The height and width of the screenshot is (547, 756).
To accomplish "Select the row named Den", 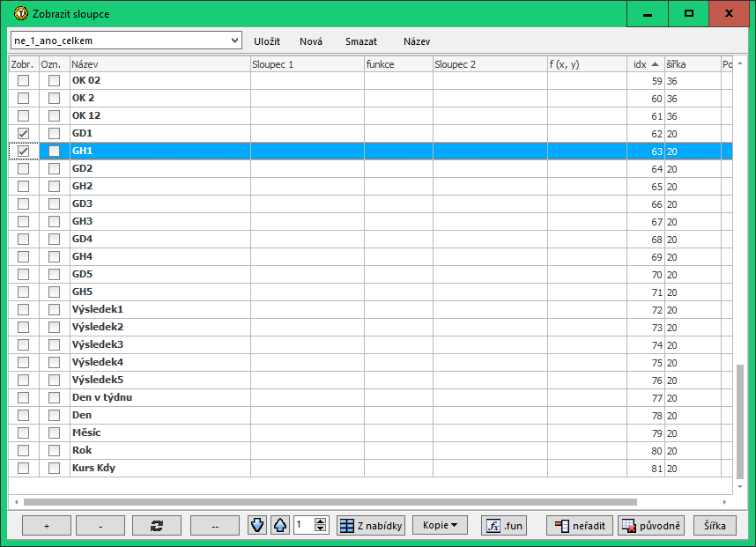I will [370, 416].
